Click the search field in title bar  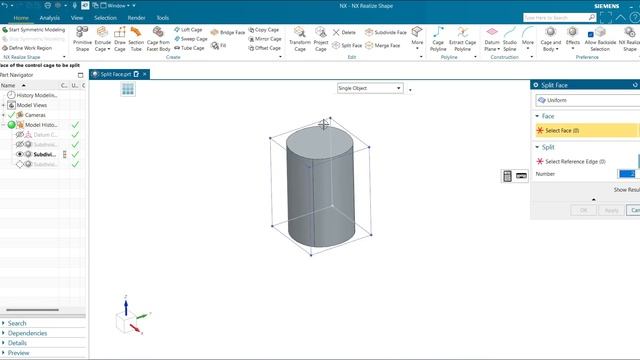point(560,18)
